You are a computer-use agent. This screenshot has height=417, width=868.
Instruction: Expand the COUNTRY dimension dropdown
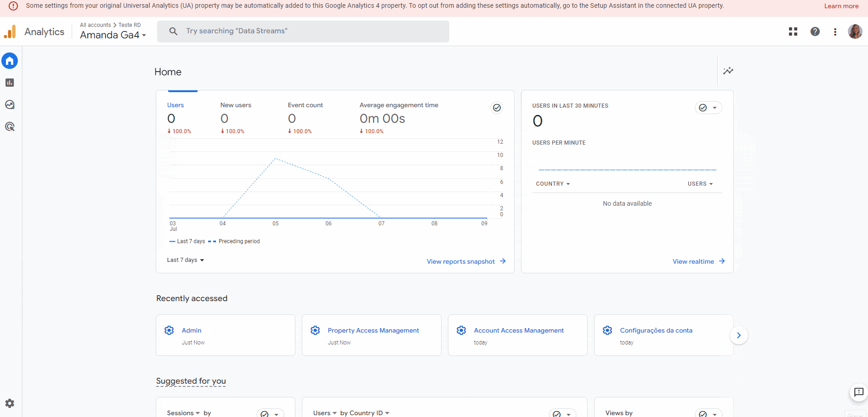tap(553, 184)
